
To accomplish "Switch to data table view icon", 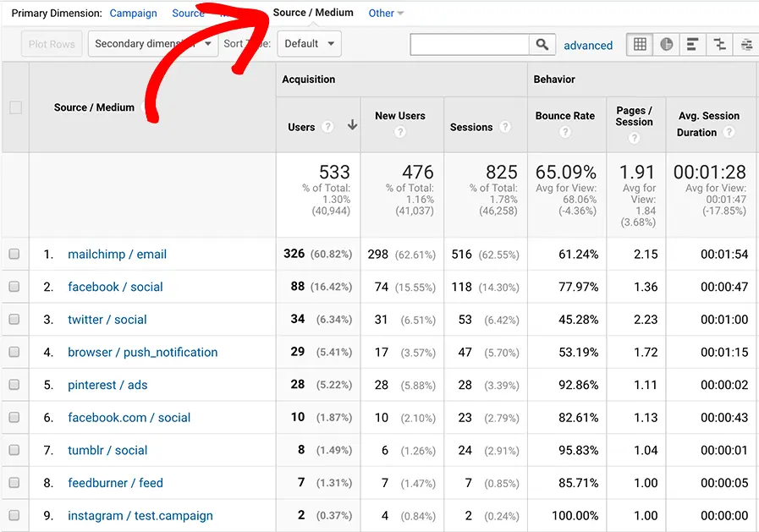I will 640,45.
